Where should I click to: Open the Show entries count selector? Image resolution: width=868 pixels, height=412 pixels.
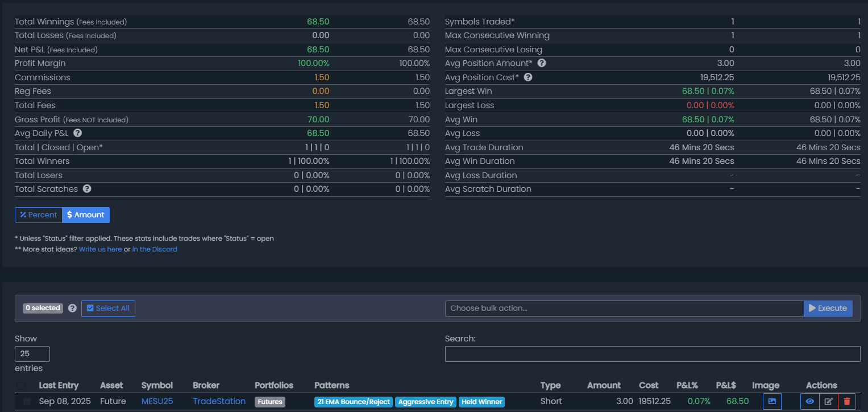click(32, 354)
